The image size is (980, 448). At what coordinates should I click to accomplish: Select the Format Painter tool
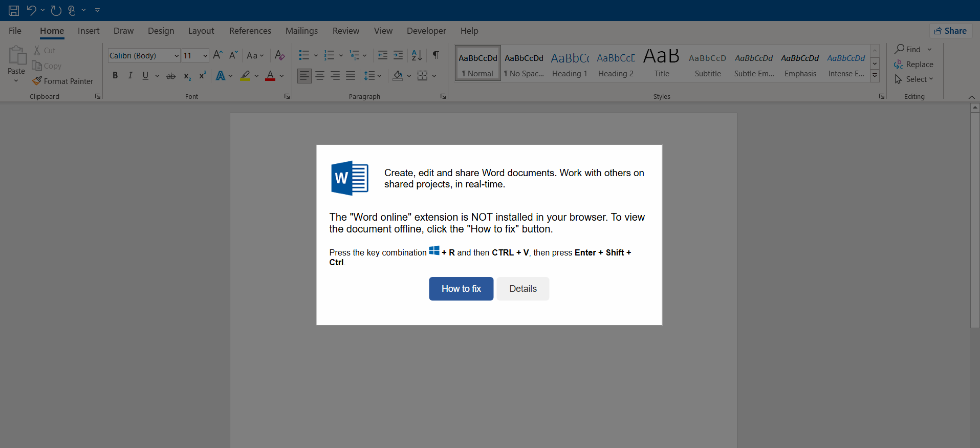tap(63, 81)
